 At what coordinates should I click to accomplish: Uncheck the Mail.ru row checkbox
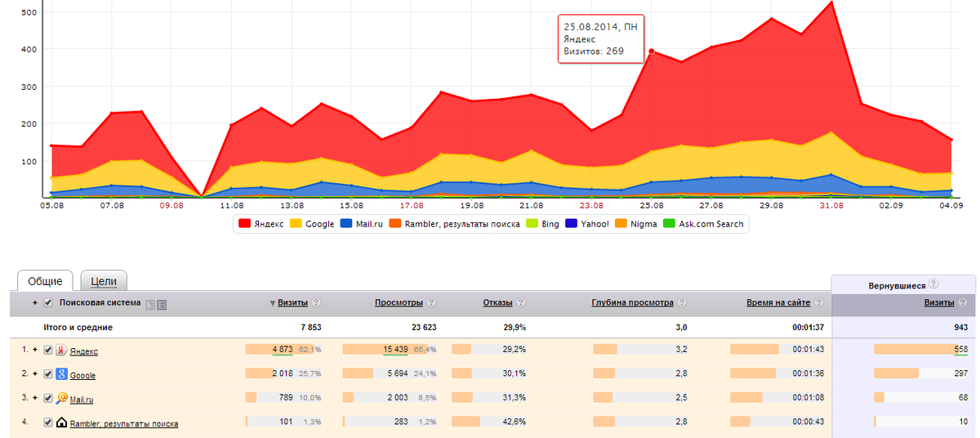(x=48, y=399)
